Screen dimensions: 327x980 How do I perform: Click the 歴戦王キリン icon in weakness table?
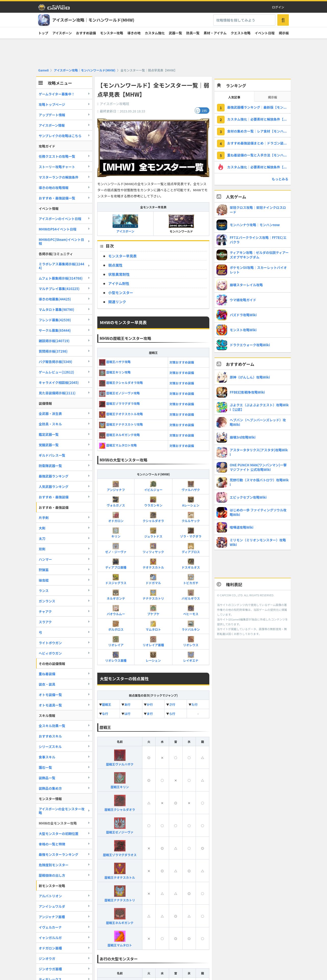[120, 777]
